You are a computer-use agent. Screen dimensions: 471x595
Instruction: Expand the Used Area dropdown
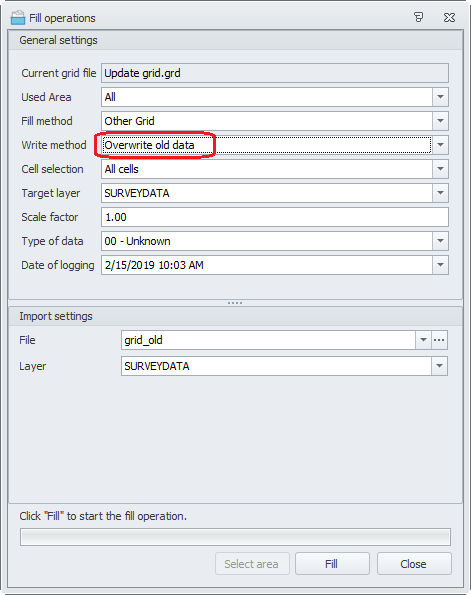(440, 97)
